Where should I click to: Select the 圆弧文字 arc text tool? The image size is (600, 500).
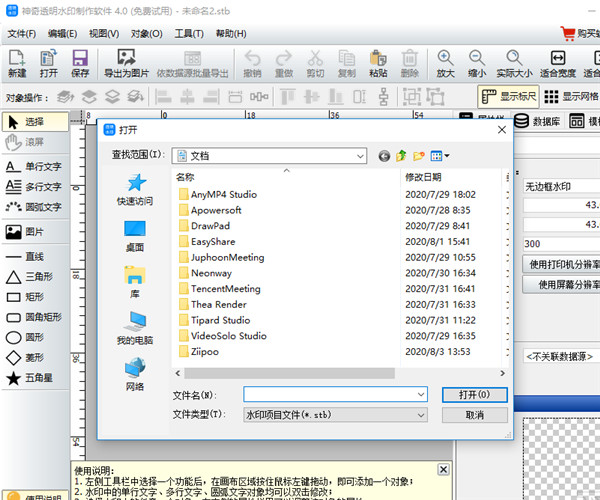[x=35, y=207]
